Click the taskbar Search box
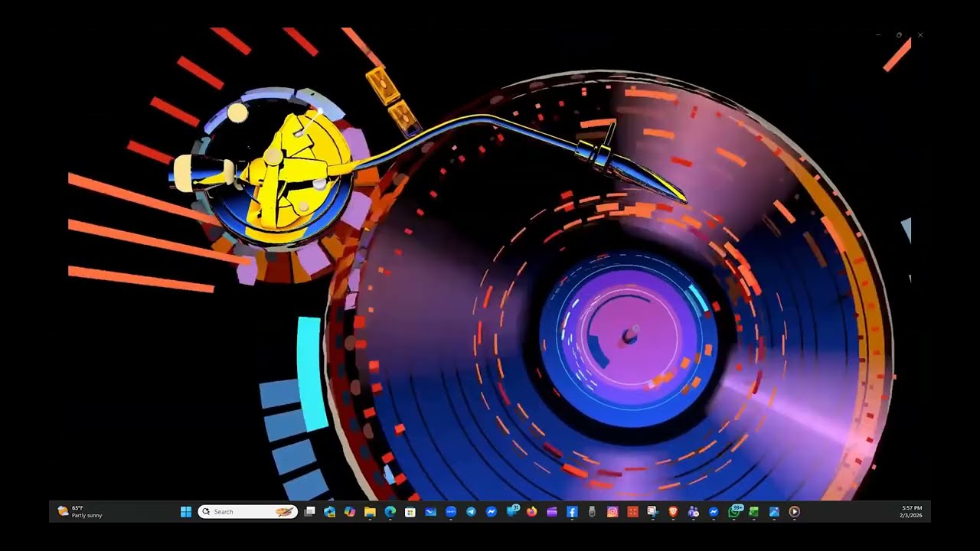Image resolution: width=980 pixels, height=551 pixels. coord(247,512)
